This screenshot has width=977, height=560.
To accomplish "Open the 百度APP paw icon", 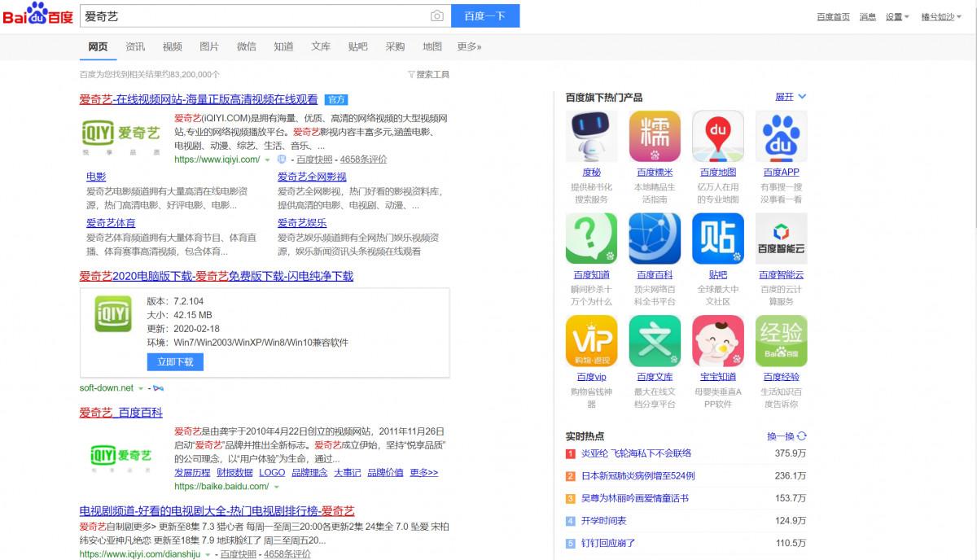I will [782, 136].
